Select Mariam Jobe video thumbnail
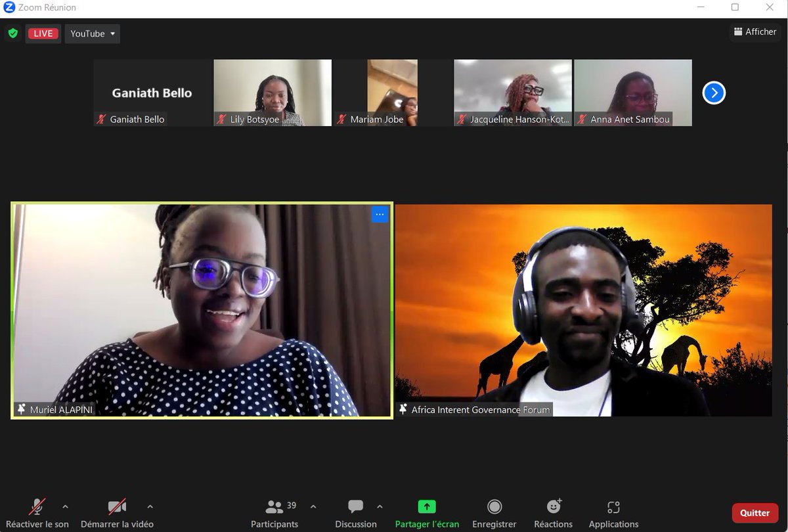 coord(392,93)
